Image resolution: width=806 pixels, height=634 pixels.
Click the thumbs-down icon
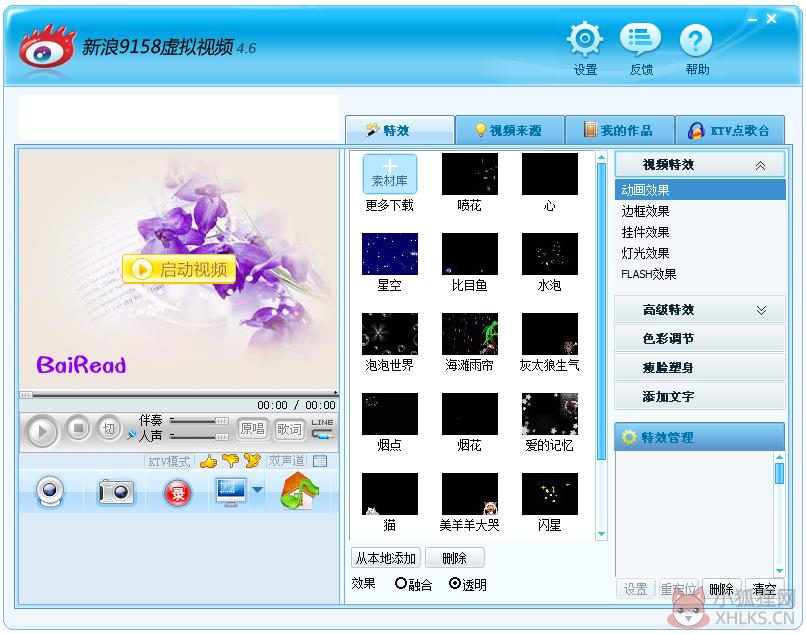tap(230, 461)
